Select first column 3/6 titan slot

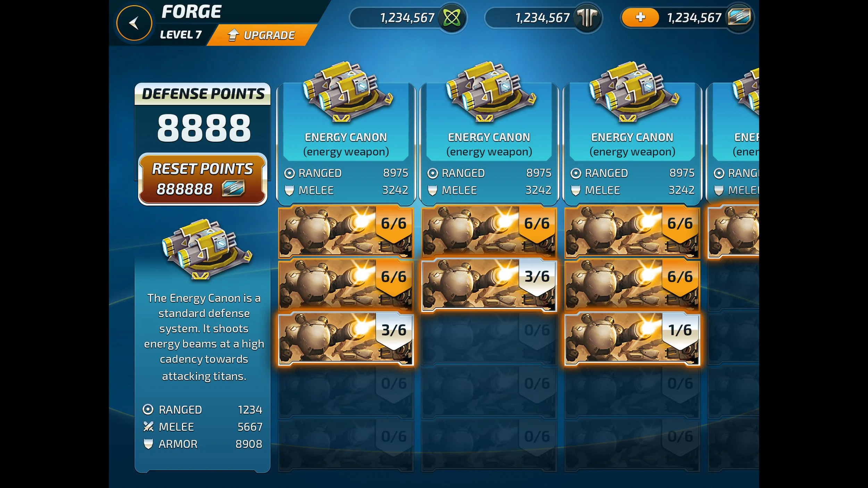click(x=346, y=339)
